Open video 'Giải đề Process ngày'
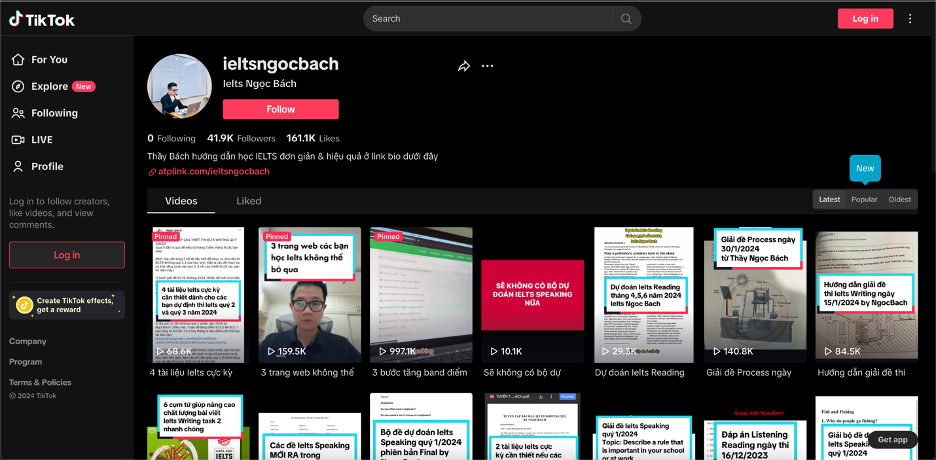 point(755,295)
